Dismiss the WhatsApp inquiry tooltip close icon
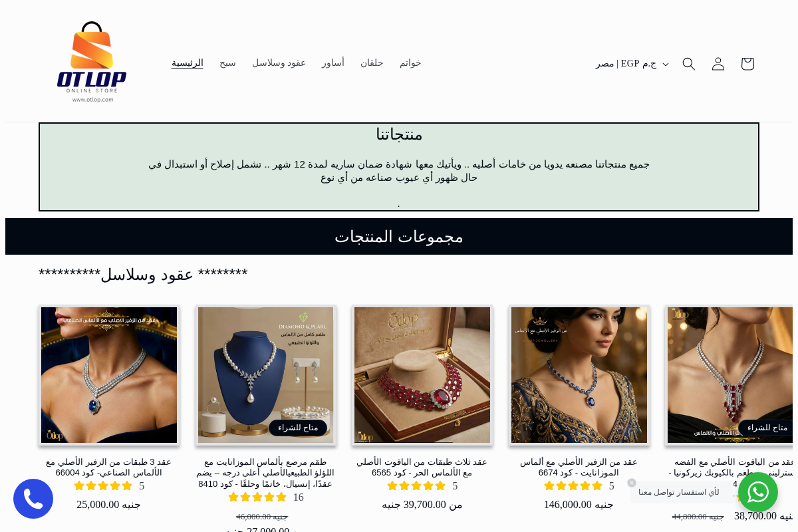Viewport: 798px width, 532px height. [x=632, y=483]
